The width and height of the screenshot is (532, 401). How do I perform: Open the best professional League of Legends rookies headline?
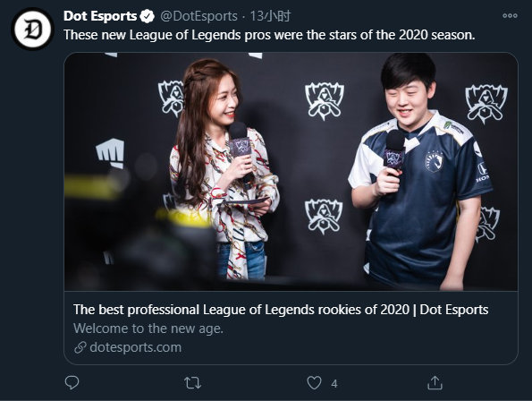point(281,310)
